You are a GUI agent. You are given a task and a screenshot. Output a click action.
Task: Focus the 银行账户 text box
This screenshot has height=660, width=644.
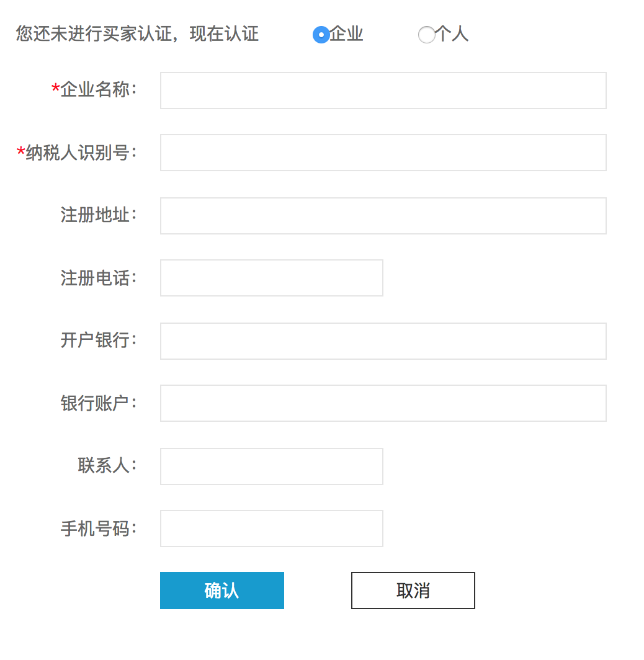pyautogui.click(x=383, y=403)
